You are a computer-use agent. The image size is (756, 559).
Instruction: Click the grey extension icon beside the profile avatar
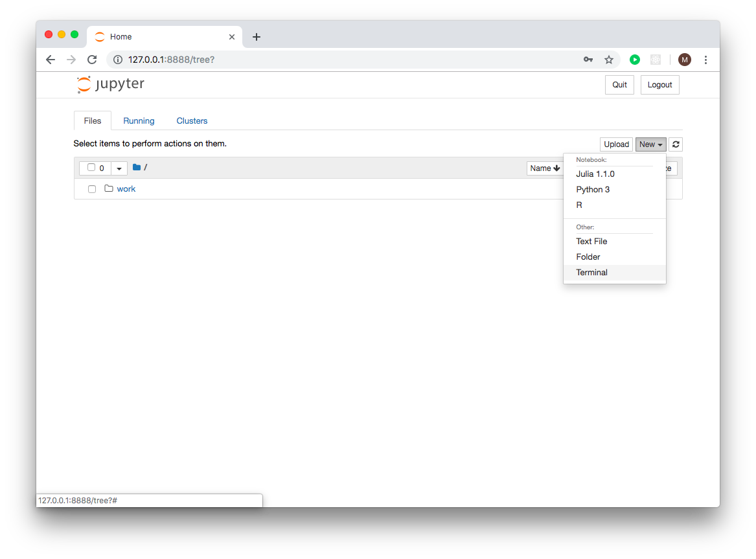pyautogui.click(x=656, y=60)
